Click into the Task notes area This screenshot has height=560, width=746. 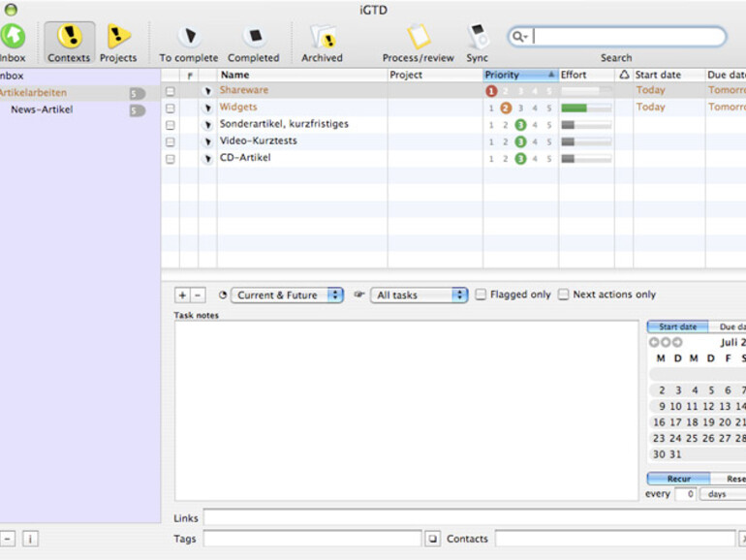click(406, 411)
